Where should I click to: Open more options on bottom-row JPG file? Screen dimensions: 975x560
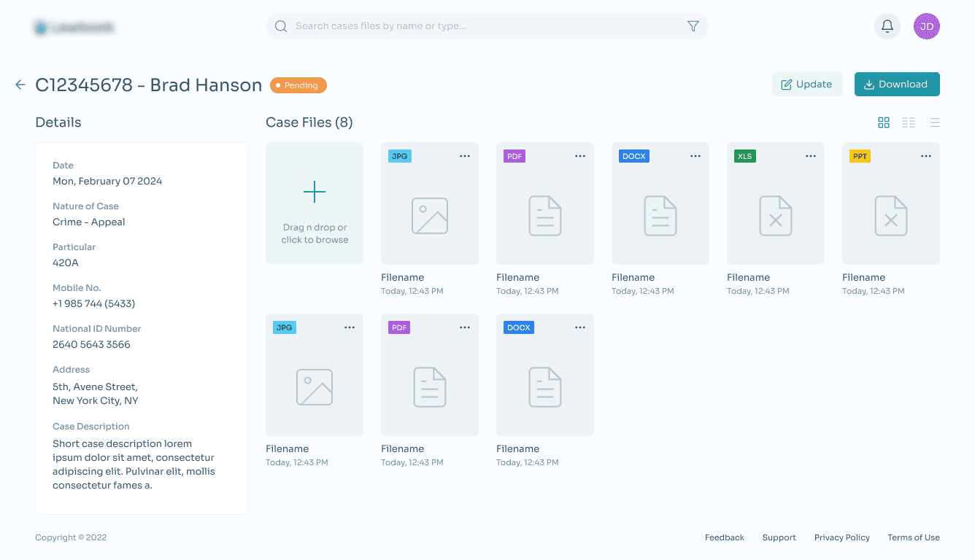click(x=350, y=327)
